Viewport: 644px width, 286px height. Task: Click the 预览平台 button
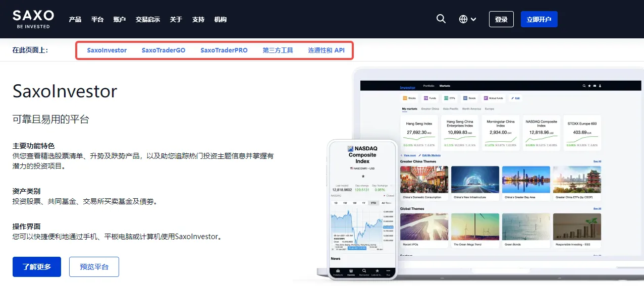tap(94, 267)
